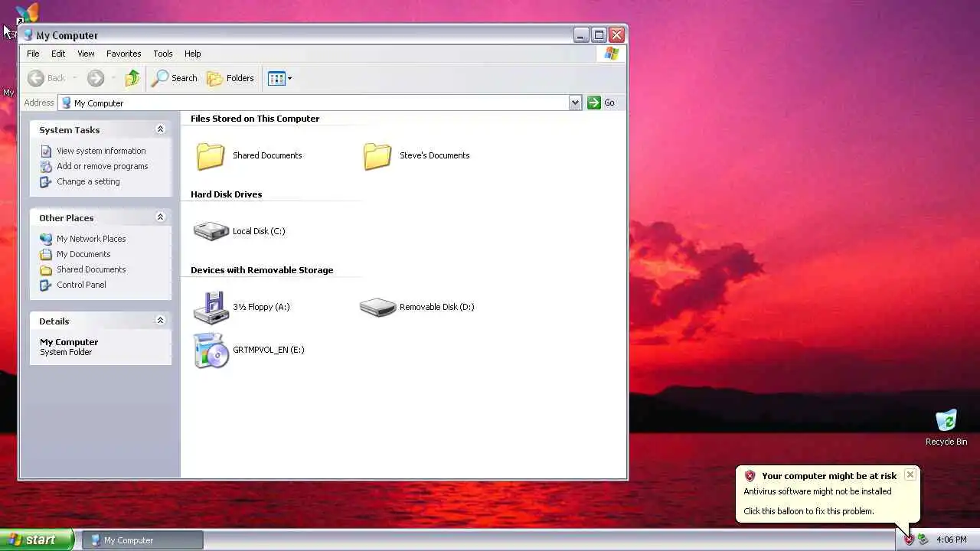Screen dimensions: 980x551
Task: Close the security warning balloon
Action: coord(910,474)
